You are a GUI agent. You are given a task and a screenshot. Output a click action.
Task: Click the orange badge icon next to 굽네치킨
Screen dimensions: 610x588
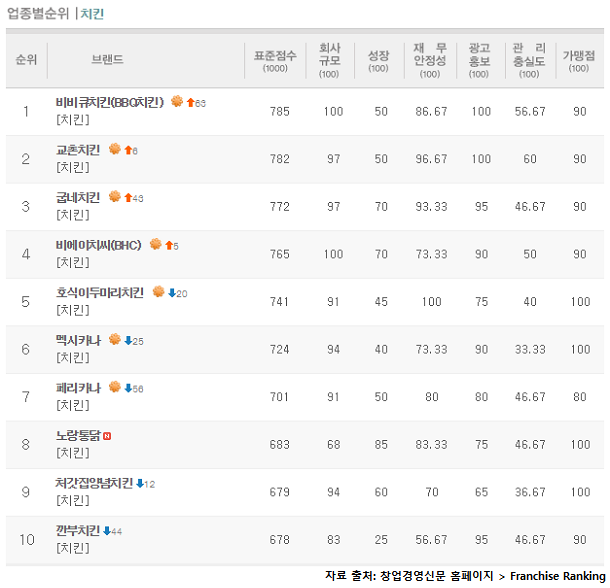pos(115,196)
